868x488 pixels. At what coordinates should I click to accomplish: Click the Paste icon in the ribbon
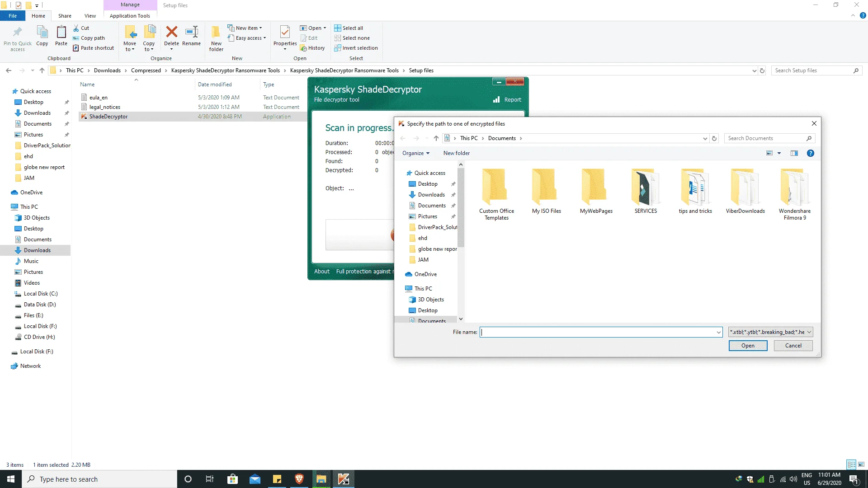point(61,33)
